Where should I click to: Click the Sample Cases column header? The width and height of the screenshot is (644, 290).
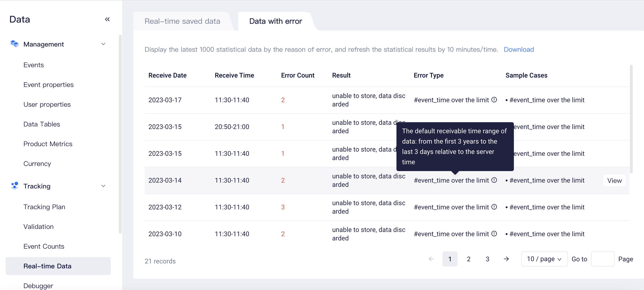(526, 75)
